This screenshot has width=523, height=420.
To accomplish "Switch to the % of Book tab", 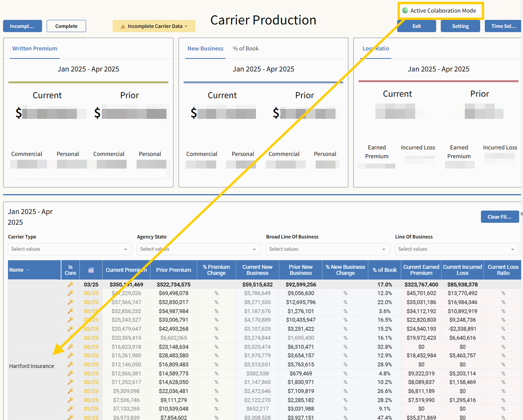I will [246, 49].
